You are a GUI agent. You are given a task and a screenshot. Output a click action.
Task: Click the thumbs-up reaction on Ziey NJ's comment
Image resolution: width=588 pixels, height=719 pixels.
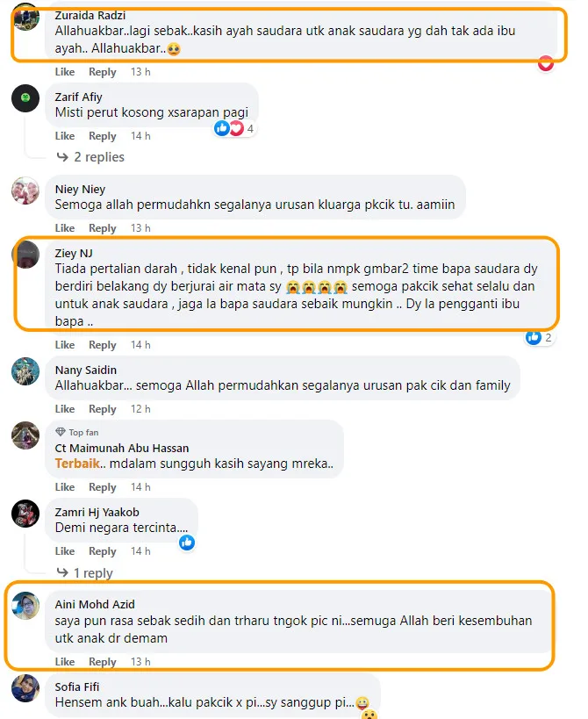pyautogui.click(x=540, y=338)
